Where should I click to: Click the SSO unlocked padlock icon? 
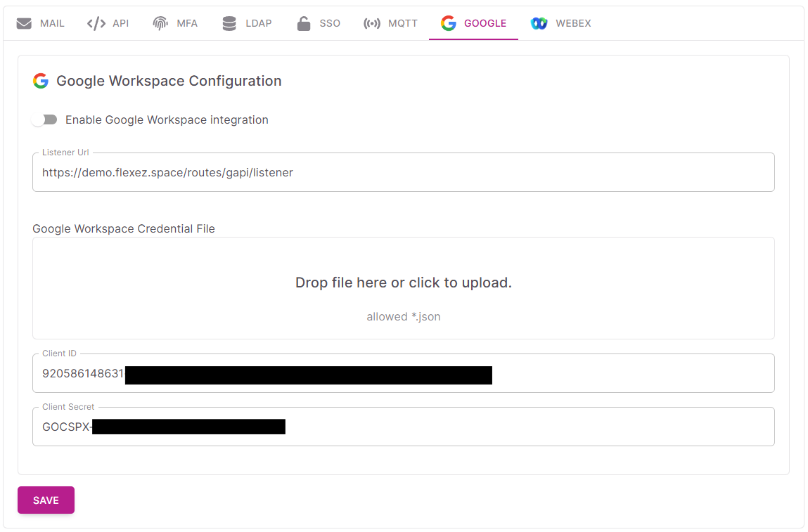(x=304, y=24)
